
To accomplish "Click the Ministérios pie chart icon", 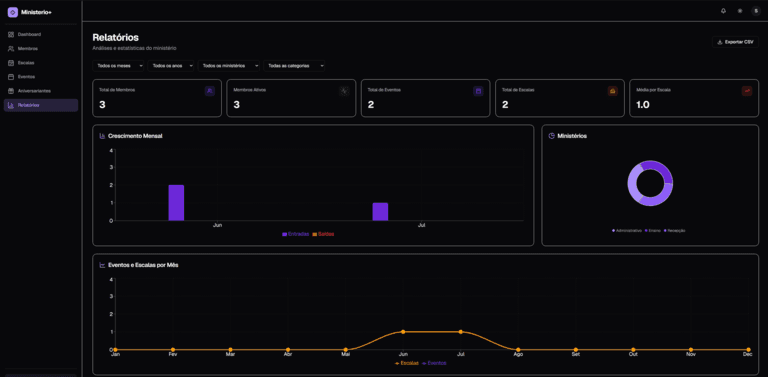I will pos(552,136).
